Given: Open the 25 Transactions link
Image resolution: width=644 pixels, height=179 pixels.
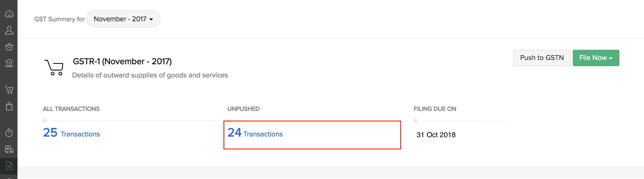Looking at the screenshot, I should click(x=71, y=133).
